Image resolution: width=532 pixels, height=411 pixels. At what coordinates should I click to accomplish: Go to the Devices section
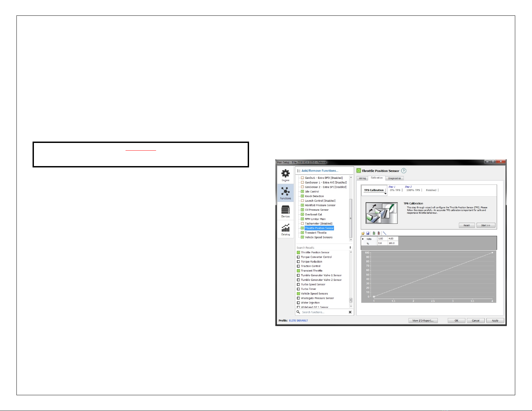coord(285,211)
